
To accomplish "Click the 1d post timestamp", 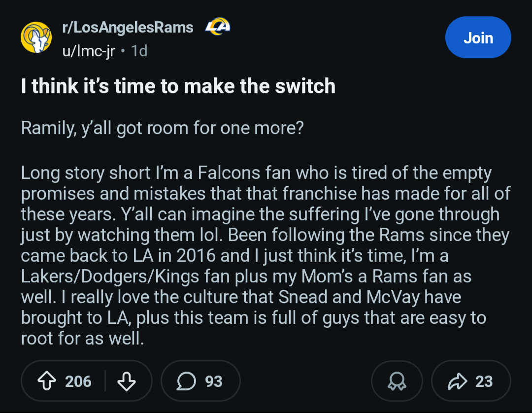I will point(139,51).
